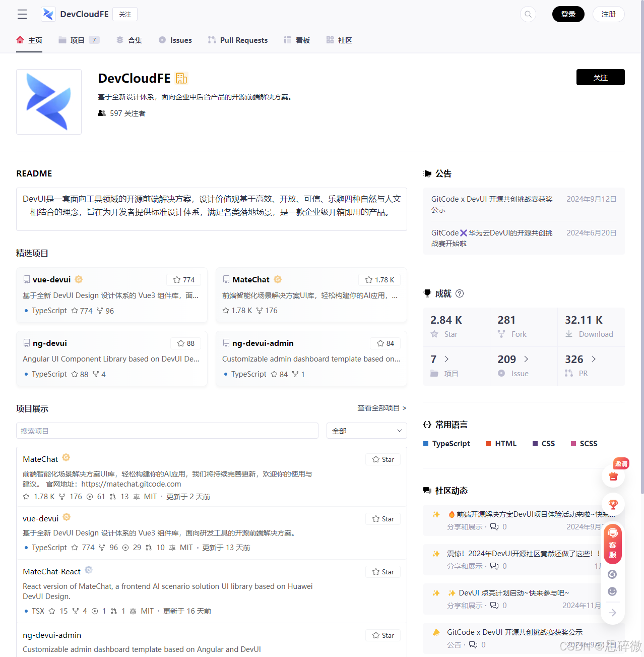Star the MateChat project in list
This screenshot has height=657, width=644.
[x=383, y=459]
